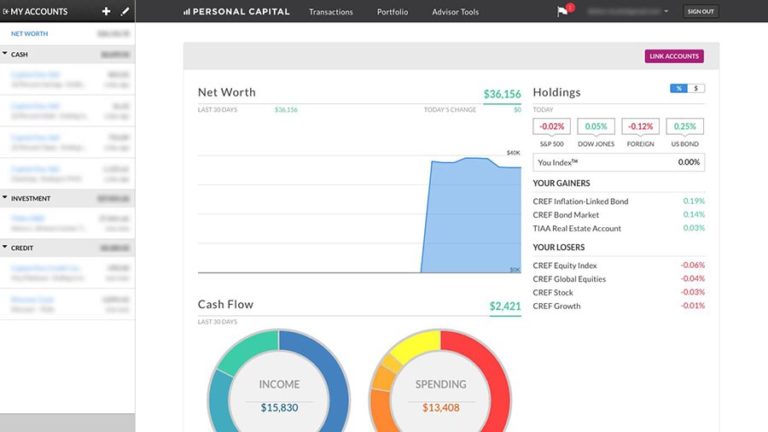Switch Holdings view to percent
The height and width of the screenshot is (432, 768).
point(679,88)
